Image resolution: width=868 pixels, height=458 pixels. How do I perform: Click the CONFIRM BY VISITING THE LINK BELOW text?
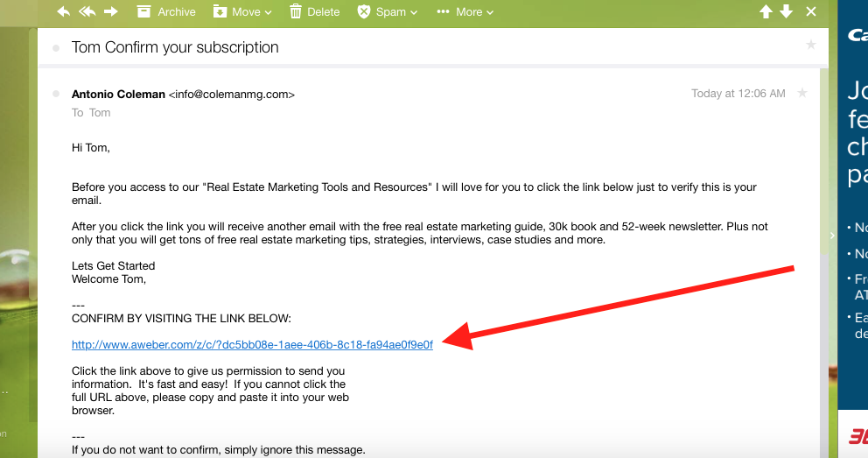click(181, 319)
